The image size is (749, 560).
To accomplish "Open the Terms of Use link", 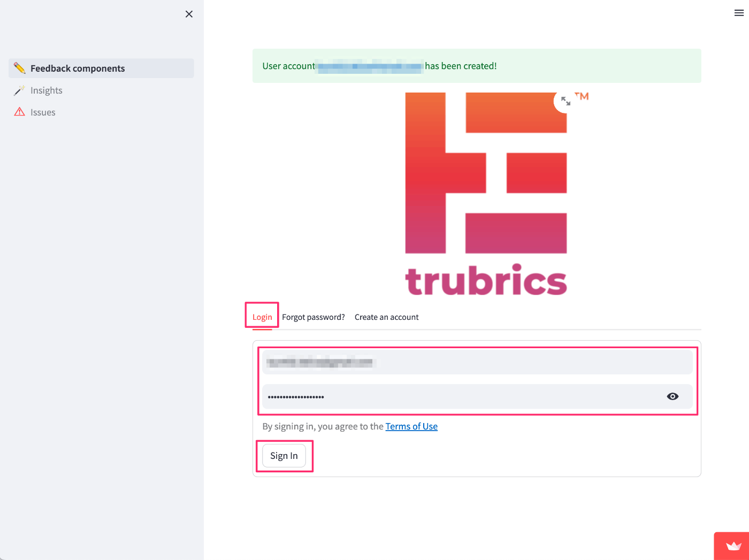I will pos(411,426).
